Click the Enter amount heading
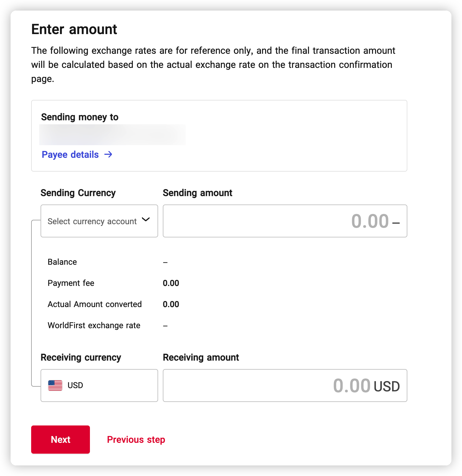 (74, 29)
